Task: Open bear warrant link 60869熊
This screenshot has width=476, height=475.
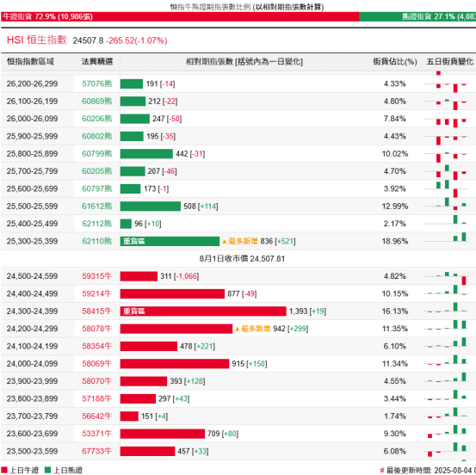Action: pos(97,102)
